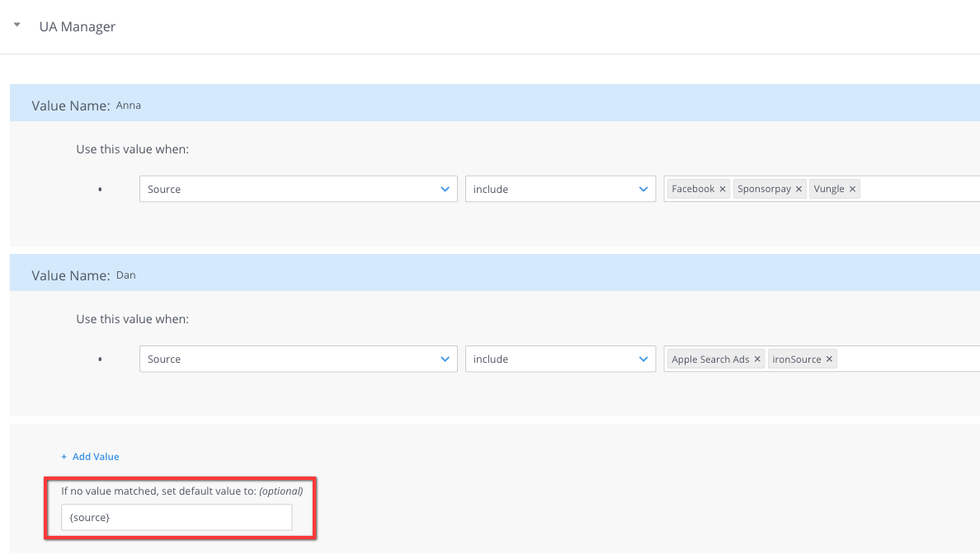Add Value with the plus link
This screenshot has width=980, height=559.
click(x=90, y=456)
